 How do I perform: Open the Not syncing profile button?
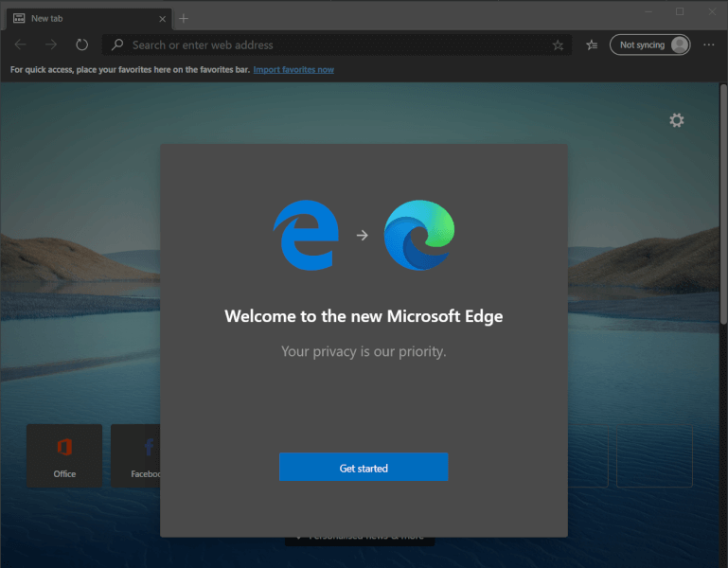(x=649, y=45)
